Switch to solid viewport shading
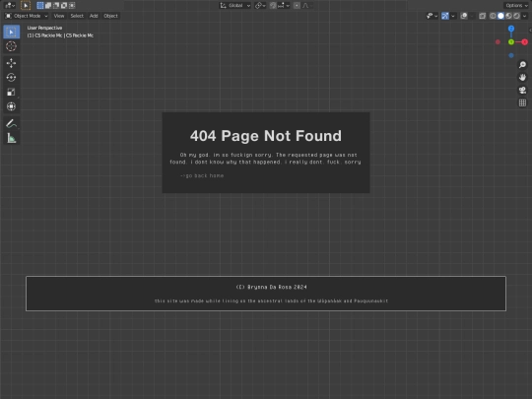This screenshot has width=532, height=399. tap(500, 16)
